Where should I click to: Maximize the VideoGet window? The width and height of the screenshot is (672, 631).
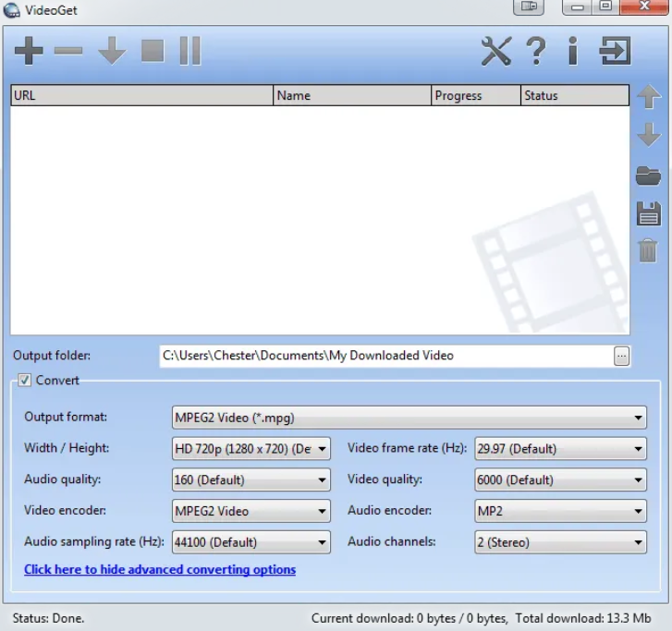click(605, 6)
